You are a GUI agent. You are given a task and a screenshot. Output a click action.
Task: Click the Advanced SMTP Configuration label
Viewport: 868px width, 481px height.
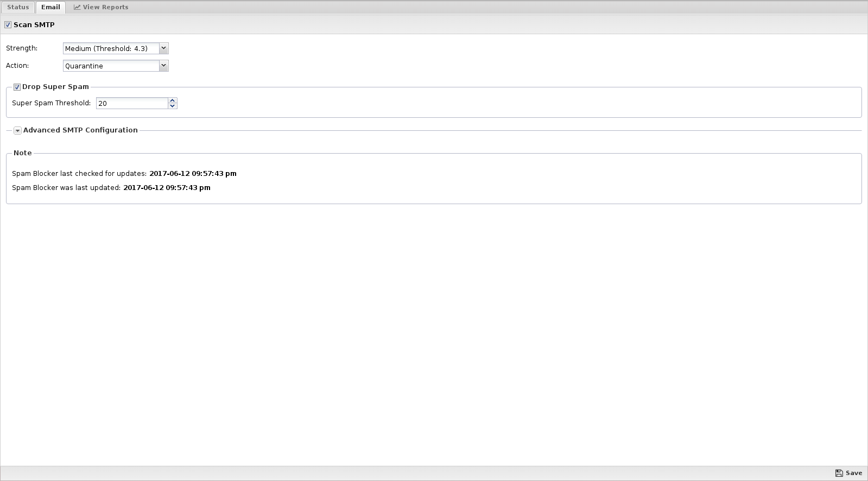(x=80, y=130)
